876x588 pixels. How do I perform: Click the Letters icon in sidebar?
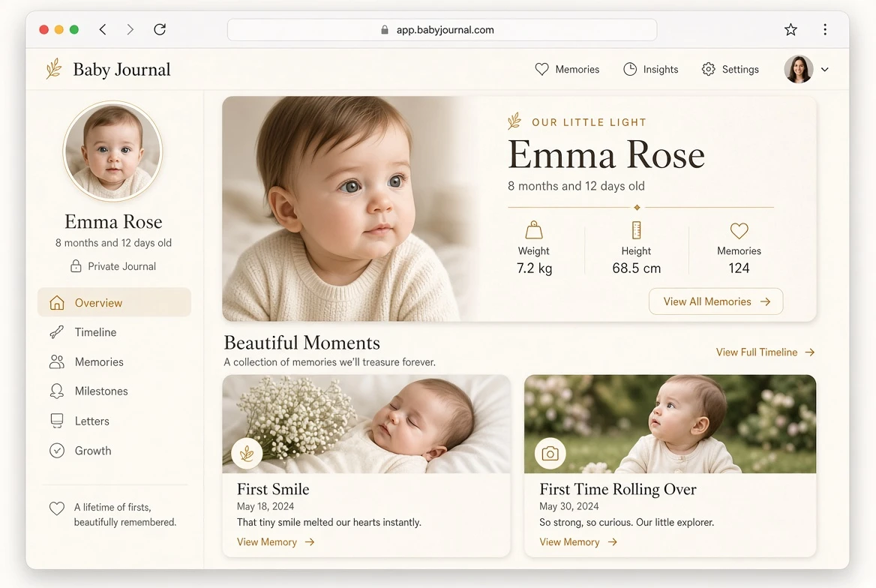[57, 421]
